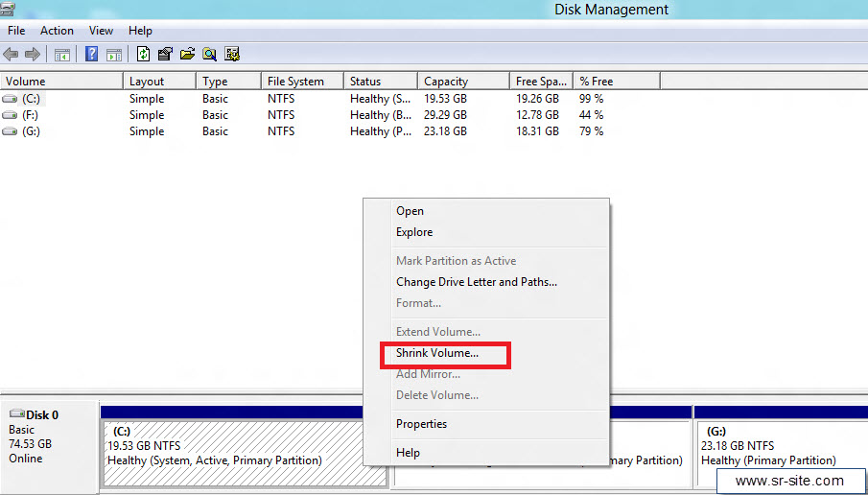
Task: Choose Properties in context menu
Action: 421,424
